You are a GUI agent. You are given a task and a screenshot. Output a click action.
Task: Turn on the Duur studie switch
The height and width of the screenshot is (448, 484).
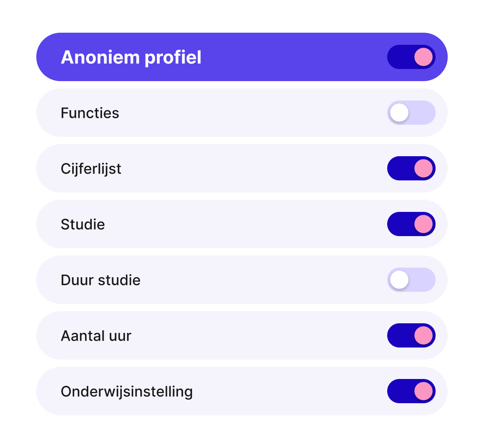point(411,280)
